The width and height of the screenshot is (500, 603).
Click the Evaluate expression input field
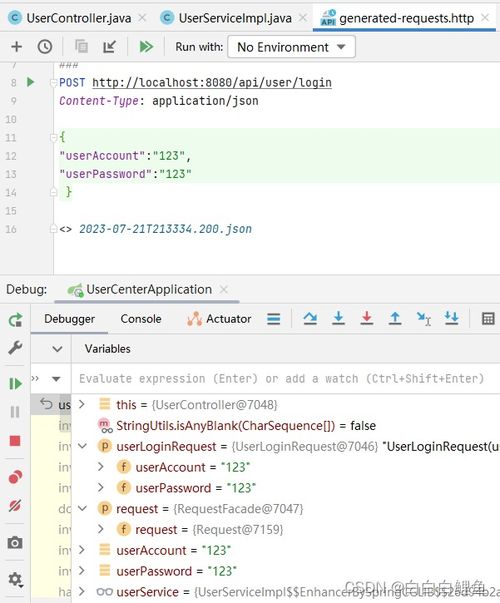pos(285,378)
